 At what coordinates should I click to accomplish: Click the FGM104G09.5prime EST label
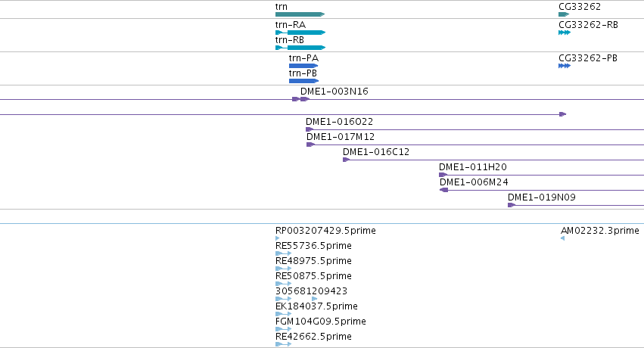click(321, 322)
